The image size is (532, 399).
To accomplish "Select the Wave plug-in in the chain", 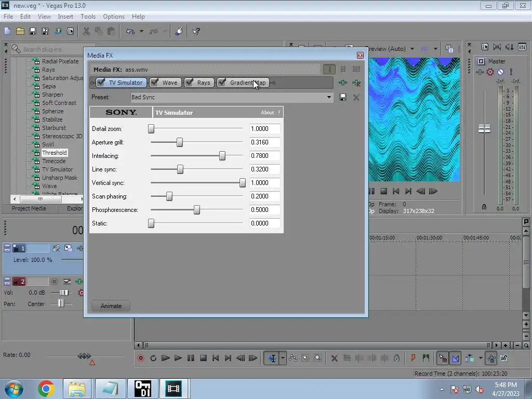I will pos(170,83).
